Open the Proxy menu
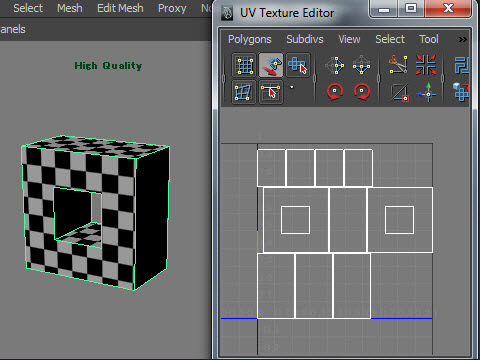 (x=172, y=8)
